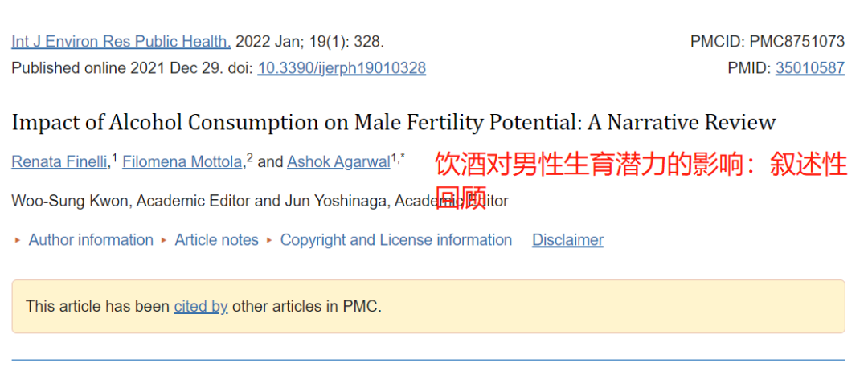Click the triangle before Author information
The width and height of the screenshot is (868, 371).
tap(18, 241)
